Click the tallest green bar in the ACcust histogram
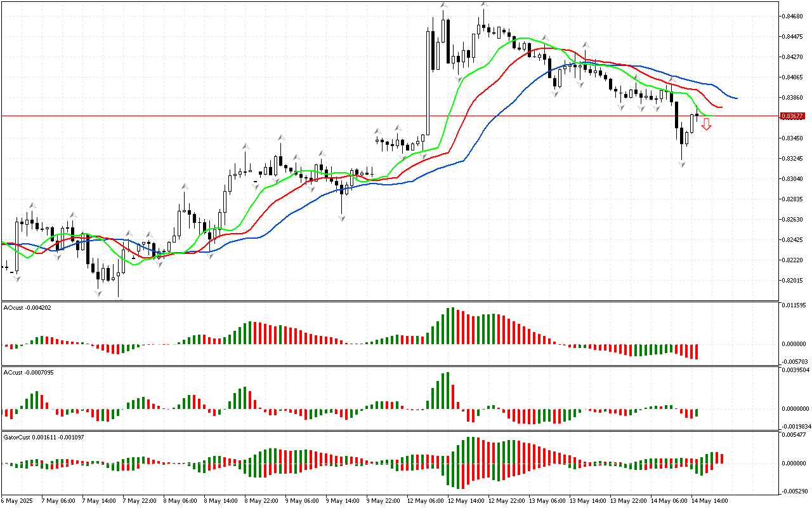The image size is (812, 508). pos(447,390)
